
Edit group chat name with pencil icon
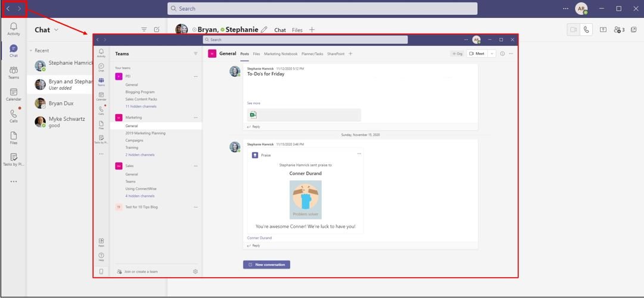tap(264, 30)
